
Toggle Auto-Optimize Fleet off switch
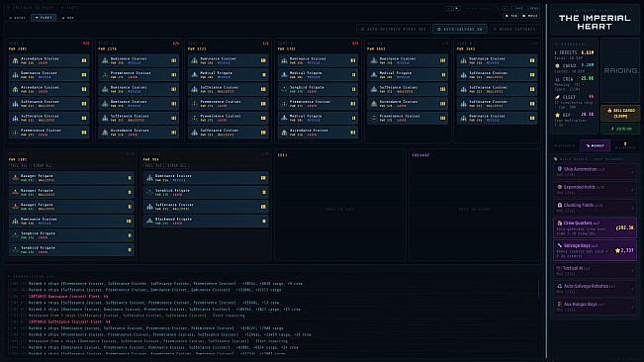click(393, 29)
